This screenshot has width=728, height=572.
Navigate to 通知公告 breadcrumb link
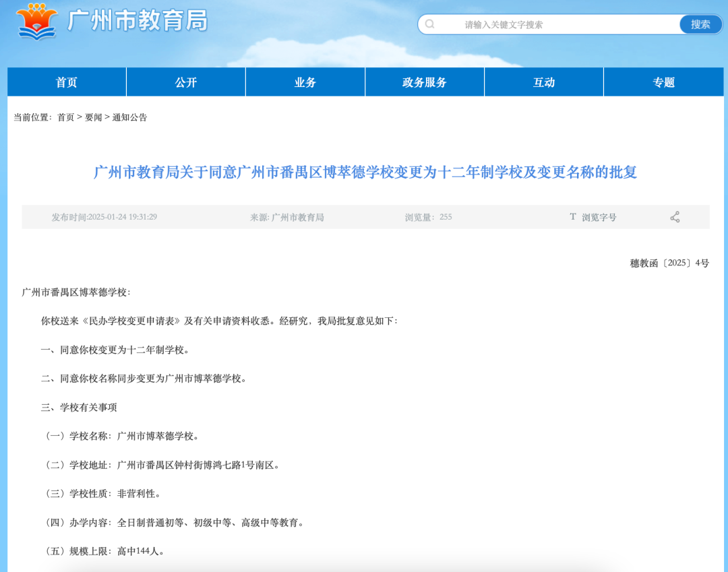(129, 117)
